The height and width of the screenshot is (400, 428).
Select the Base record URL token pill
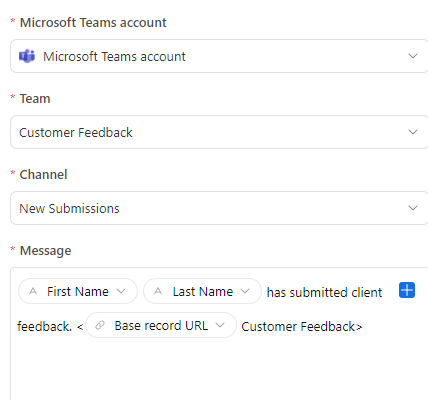point(161,325)
